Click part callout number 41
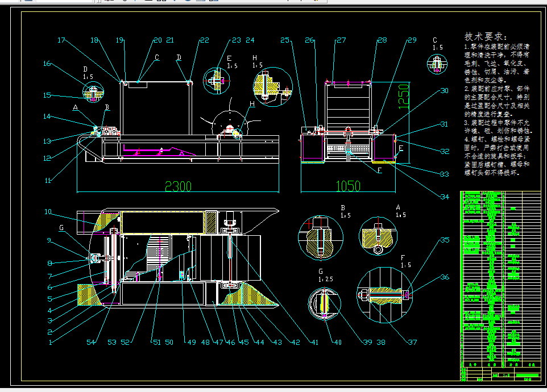This screenshot has width=547, height=392. pyautogui.click(x=314, y=343)
